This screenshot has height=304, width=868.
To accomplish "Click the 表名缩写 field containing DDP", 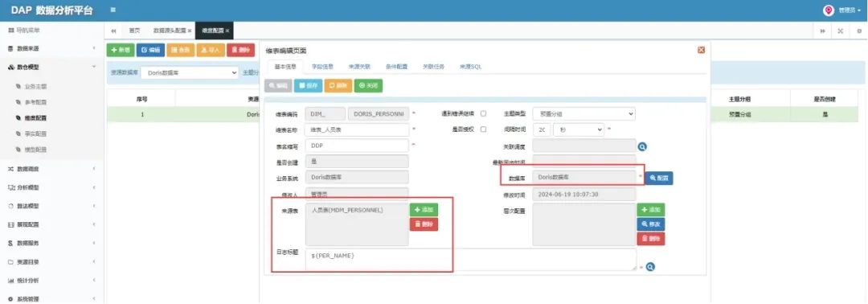I will coord(357,145).
